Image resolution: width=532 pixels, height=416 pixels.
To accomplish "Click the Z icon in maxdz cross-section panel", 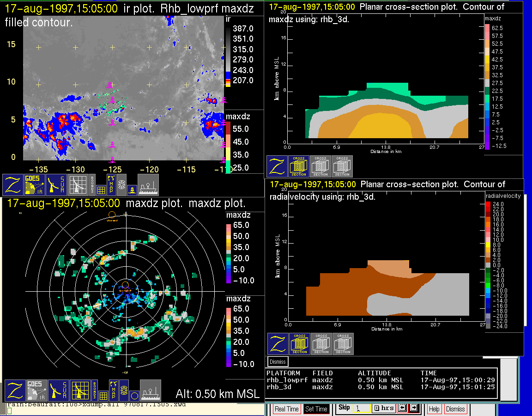I will [277, 166].
